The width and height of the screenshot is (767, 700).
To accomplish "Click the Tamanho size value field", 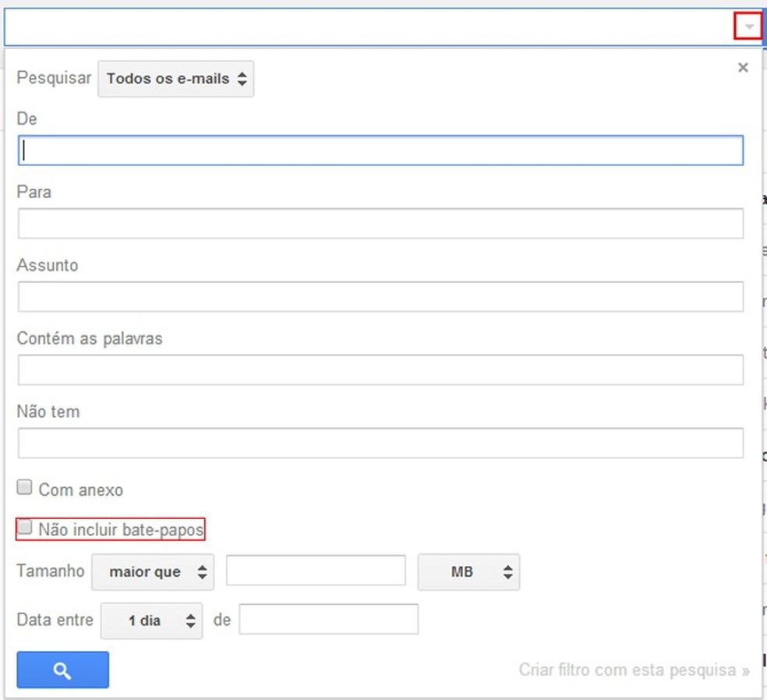I will (316, 570).
